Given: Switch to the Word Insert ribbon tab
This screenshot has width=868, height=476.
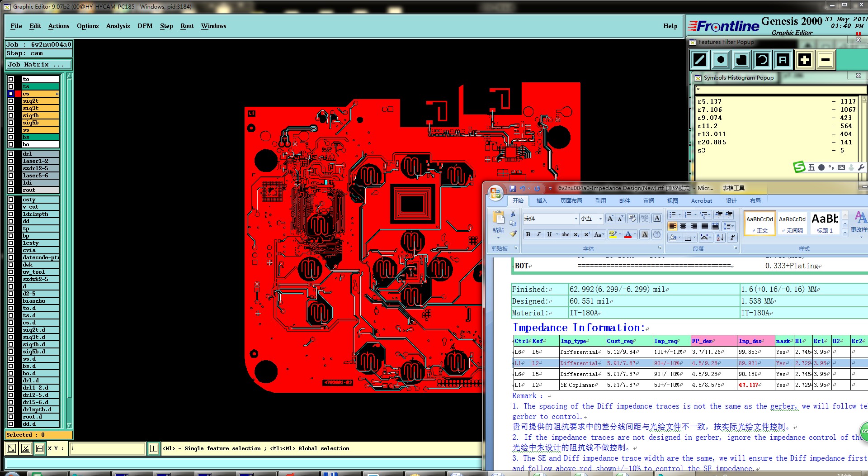Looking at the screenshot, I should click(x=542, y=201).
